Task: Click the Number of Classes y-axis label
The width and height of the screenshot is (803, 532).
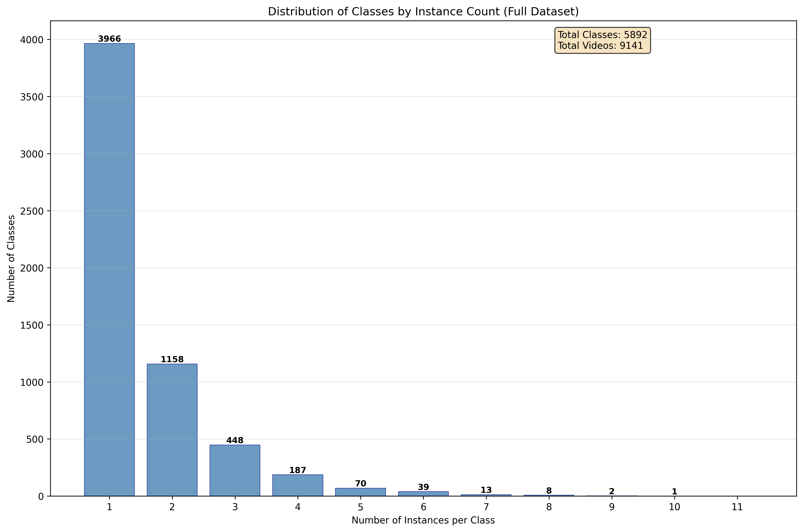Action: 11,258
